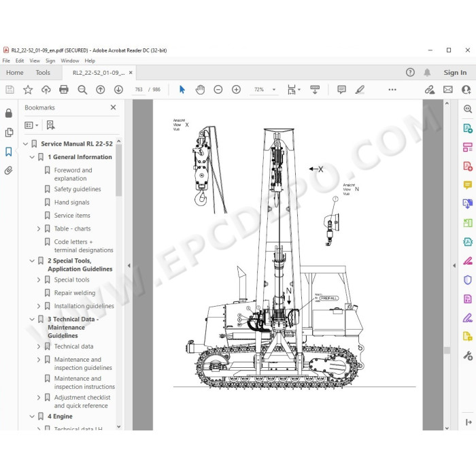Open the File menu
The image size is (476, 476).
6,61
